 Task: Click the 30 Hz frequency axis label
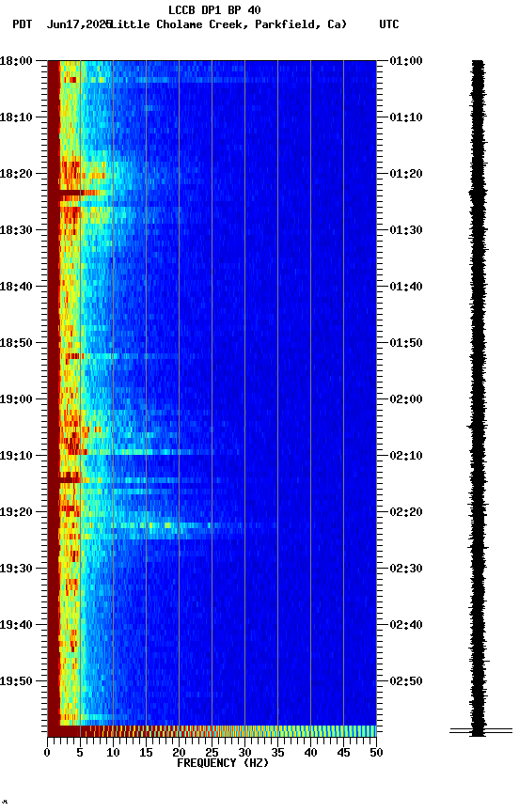point(244,753)
